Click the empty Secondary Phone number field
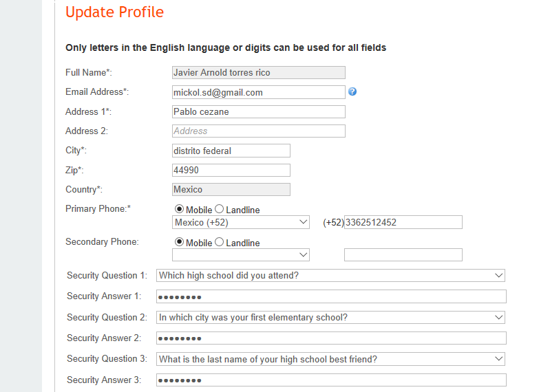Viewport: 550px width, 392px height. click(x=403, y=255)
